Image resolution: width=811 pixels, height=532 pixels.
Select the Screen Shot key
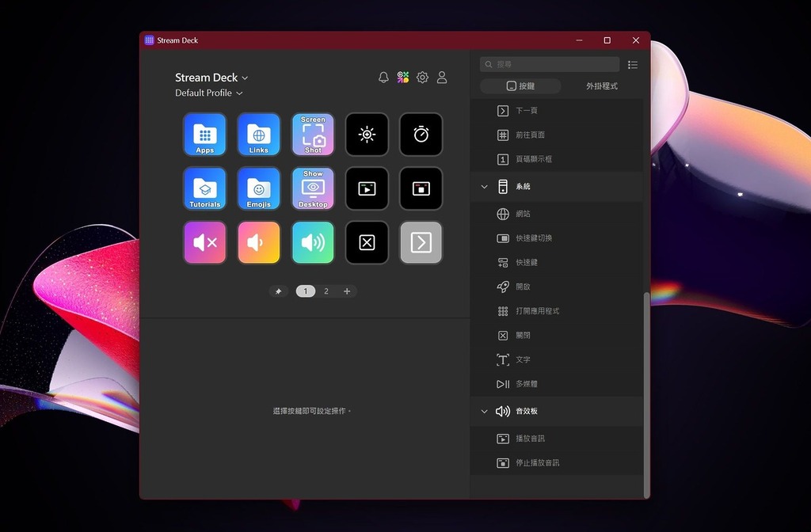point(313,134)
